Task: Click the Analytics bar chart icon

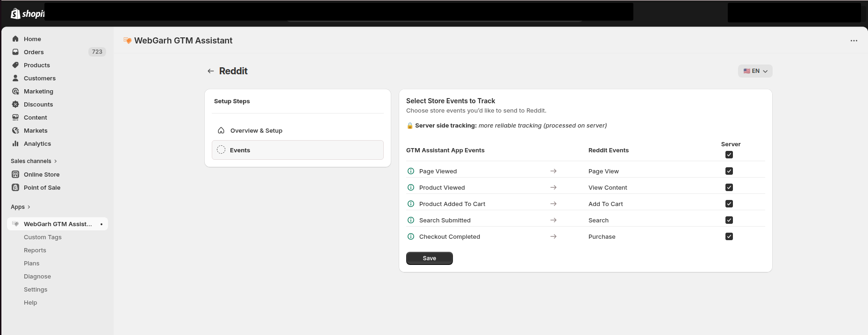Action: click(15, 143)
